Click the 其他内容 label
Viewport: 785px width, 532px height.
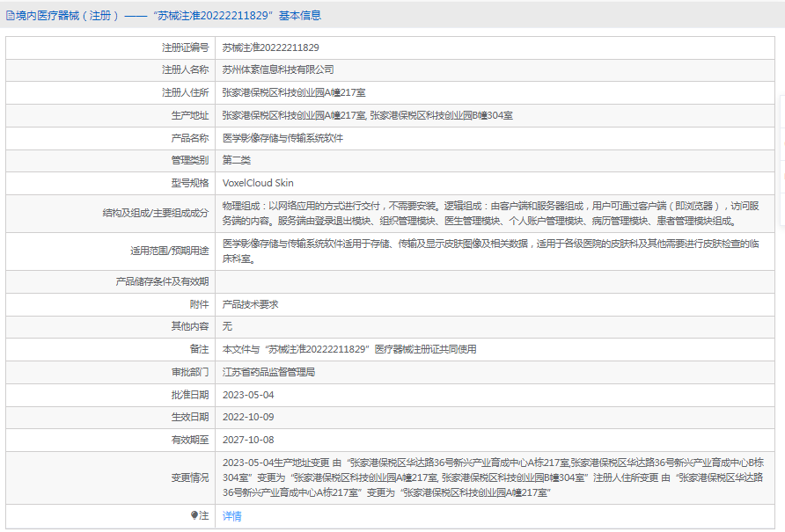[190, 326]
